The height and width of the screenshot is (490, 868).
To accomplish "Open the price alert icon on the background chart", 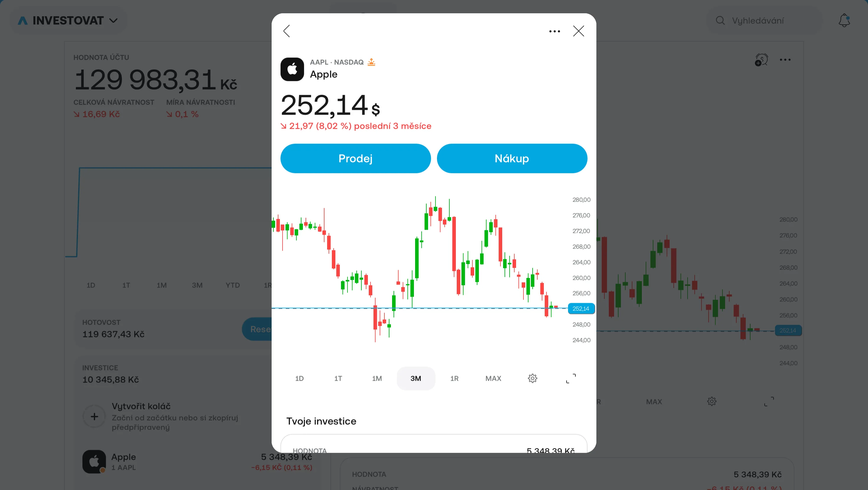I will tap(761, 60).
